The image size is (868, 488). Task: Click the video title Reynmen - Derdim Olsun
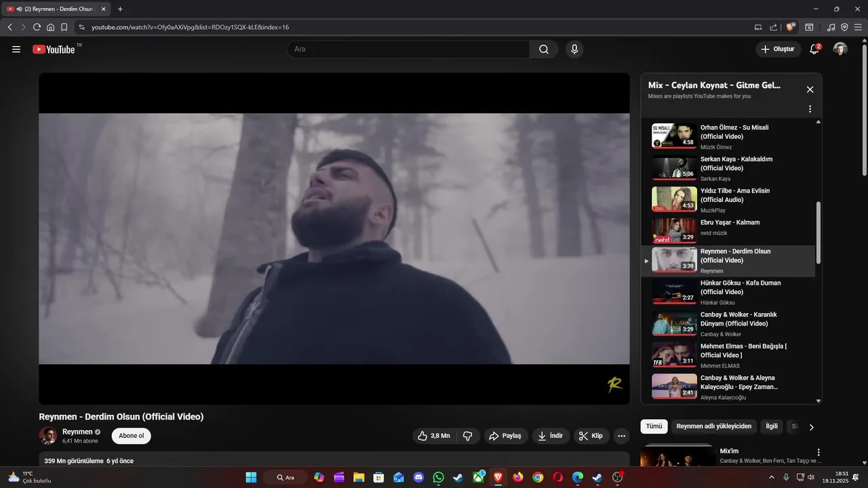tap(121, 417)
